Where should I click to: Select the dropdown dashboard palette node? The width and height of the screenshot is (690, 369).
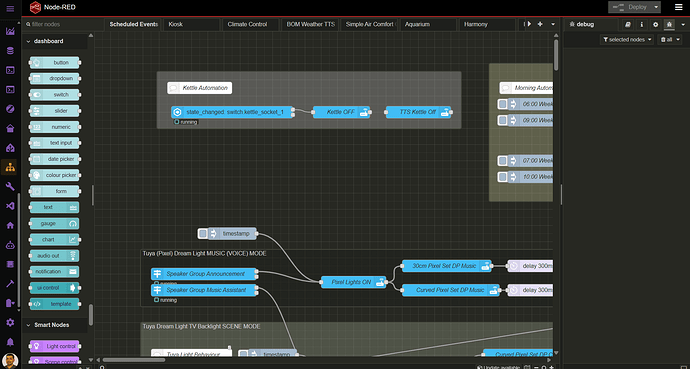coord(55,79)
